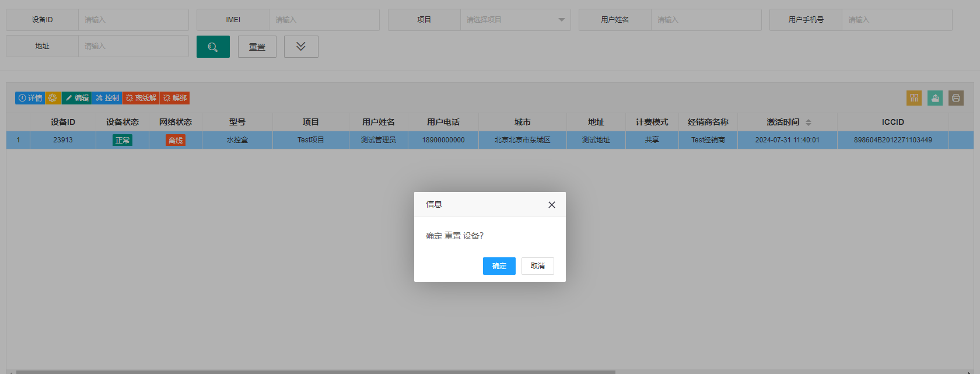Click the 型号 column header
The image size is (980, 374).
pos(237,122)
